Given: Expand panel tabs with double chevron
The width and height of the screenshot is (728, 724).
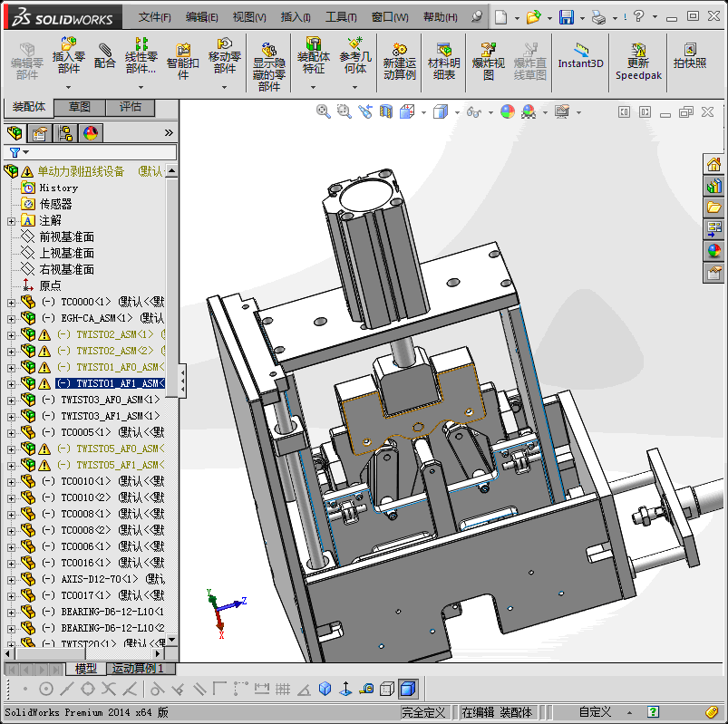Looking at the screenshot, I should coord(169,132).
